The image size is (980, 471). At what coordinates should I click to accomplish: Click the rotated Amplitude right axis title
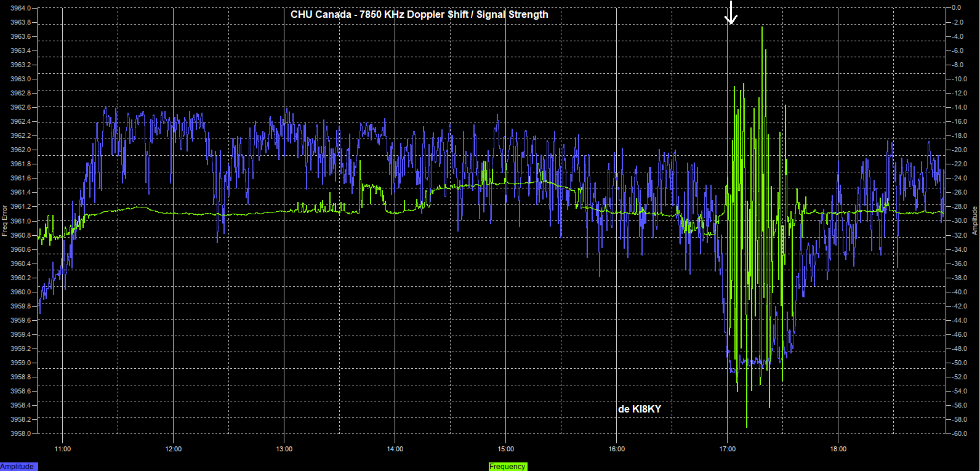(x=974, y=221)
